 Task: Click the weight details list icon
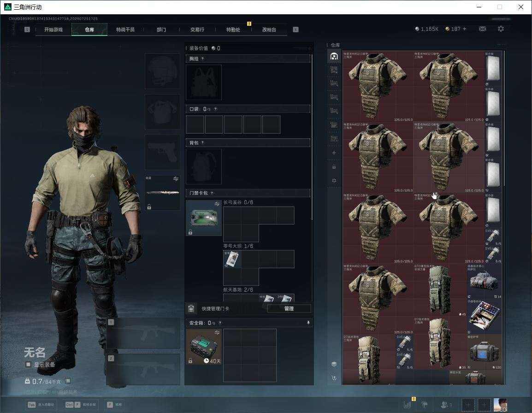pyautogui.click(x=68, y=381)
